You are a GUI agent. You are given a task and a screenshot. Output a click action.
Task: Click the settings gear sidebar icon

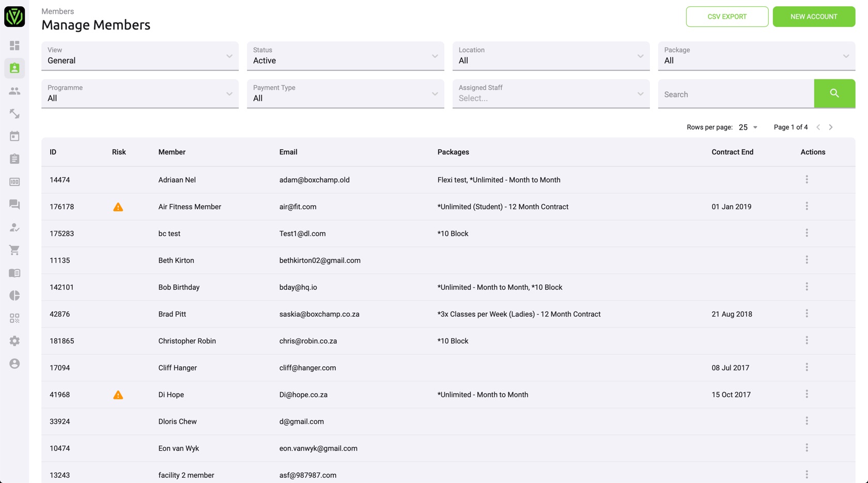(x=14, y=341)
